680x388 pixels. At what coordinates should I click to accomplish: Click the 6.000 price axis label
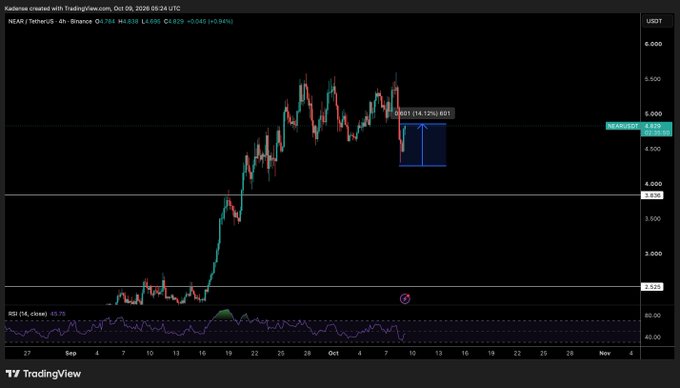tap(653, 44)
